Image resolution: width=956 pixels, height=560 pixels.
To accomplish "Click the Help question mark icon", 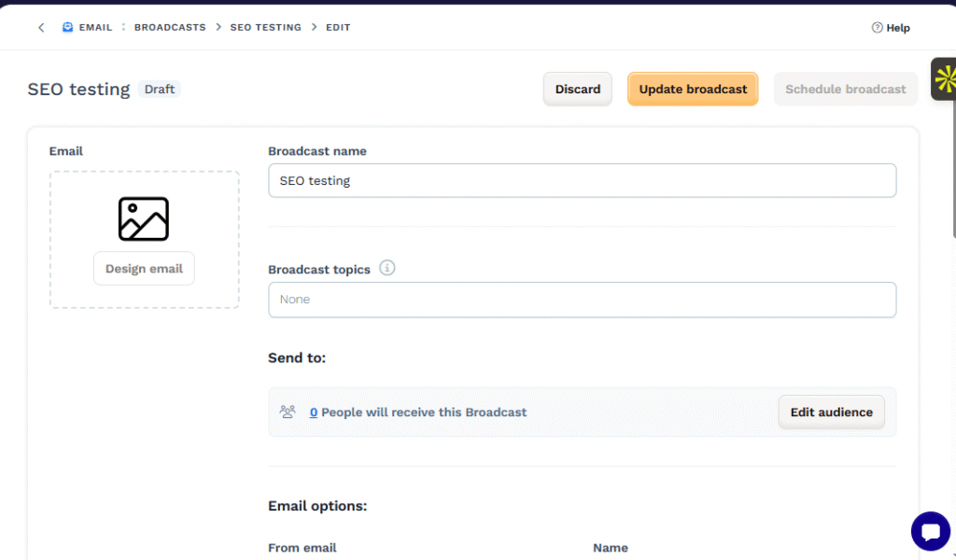I will [x=877, y=27].
